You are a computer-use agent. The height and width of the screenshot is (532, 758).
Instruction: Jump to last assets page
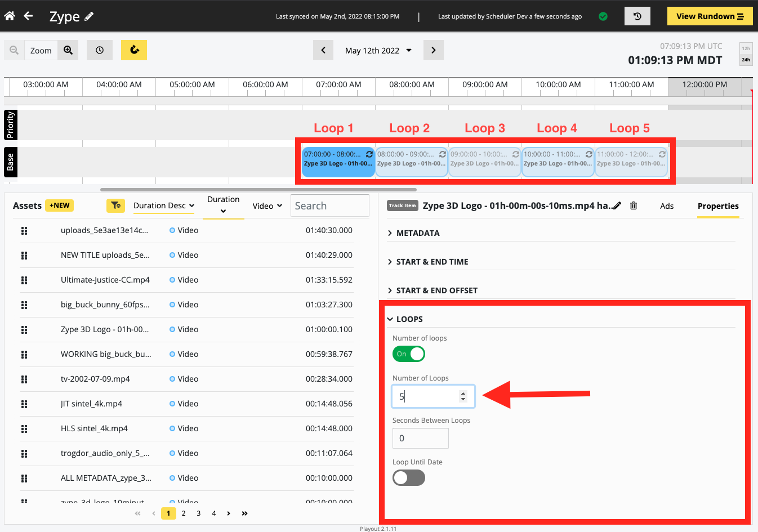point(244,513)
